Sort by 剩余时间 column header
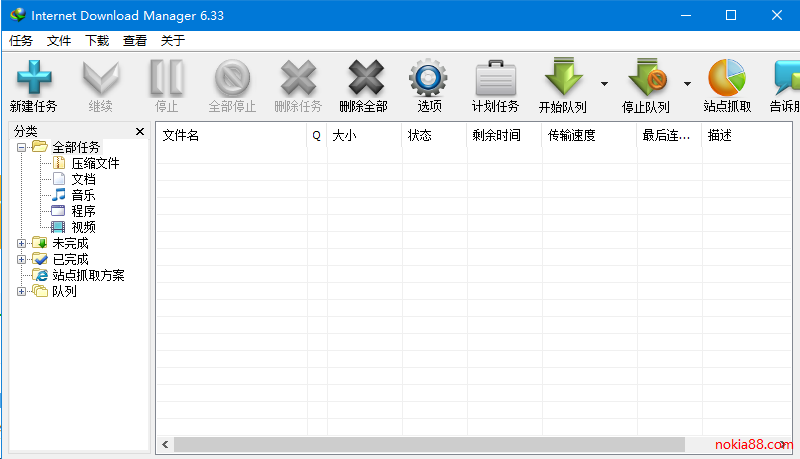 tap(504, 135)
